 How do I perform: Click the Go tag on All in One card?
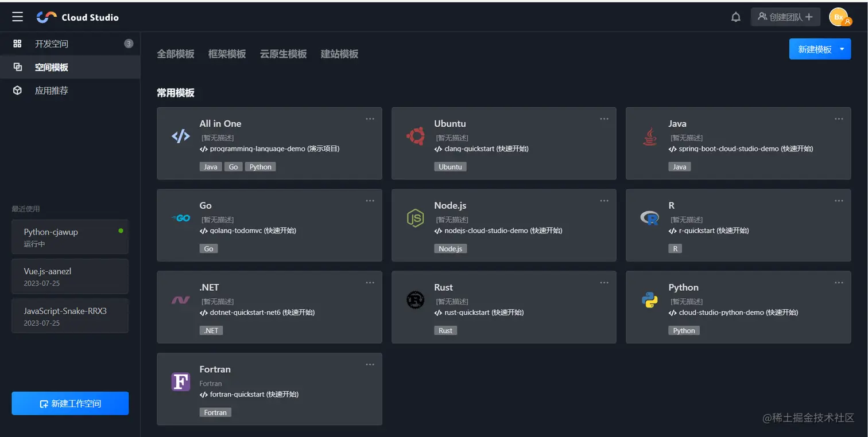(233, 167)
